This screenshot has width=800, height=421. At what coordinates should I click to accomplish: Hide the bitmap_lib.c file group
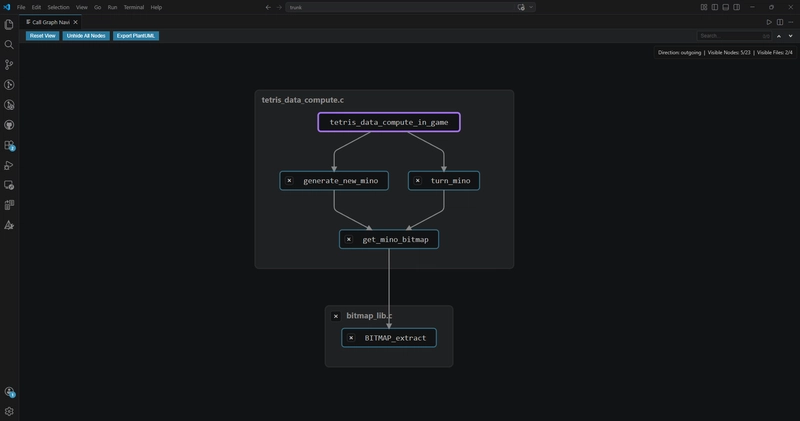[x=336, y=316]
